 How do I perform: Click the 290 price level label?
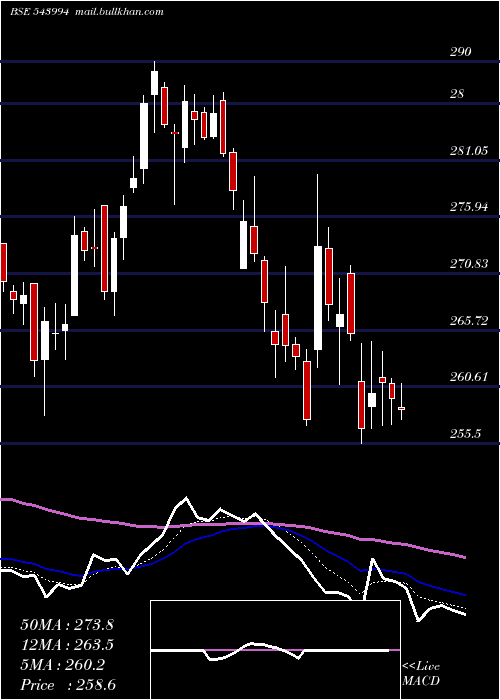pyautogui.click(x=460, y=52)
